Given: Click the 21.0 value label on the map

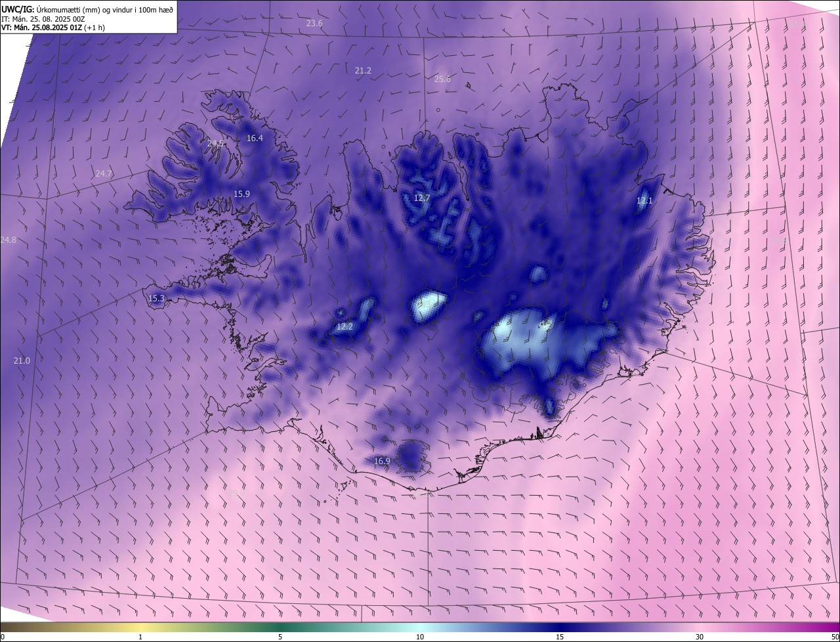Looking at the screenshot, I should (x=22, y=361).
